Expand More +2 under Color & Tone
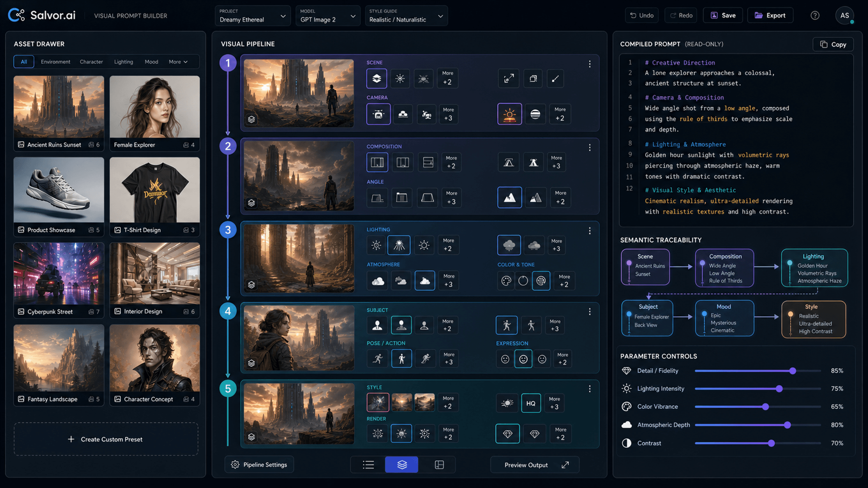The width and height of the screenshot is (868, 488). tap(564, 280)
